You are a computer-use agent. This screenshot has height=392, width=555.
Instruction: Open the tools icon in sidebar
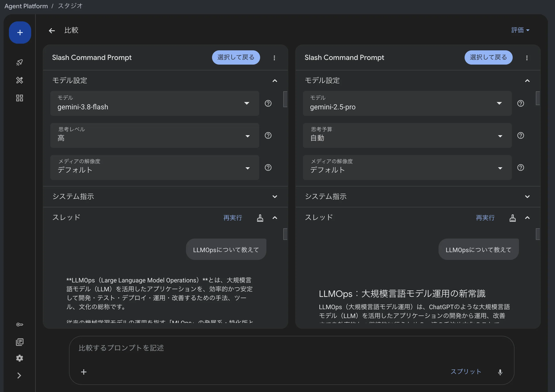click(20, 80)
